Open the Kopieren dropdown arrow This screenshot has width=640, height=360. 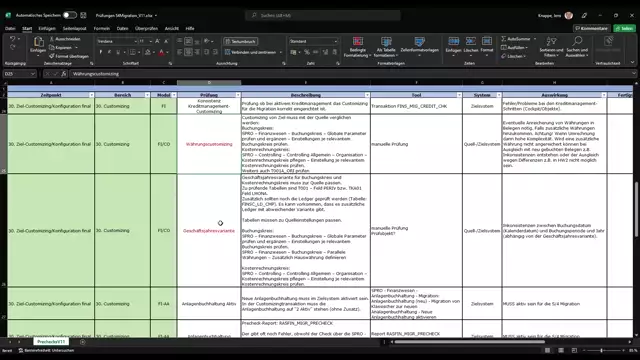pos(76,47)
